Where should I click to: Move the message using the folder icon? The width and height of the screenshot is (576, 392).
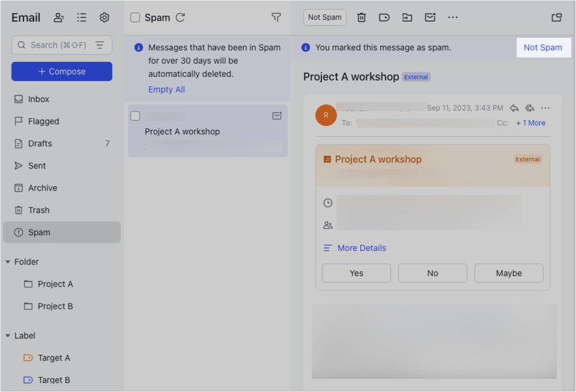[407, 17]
